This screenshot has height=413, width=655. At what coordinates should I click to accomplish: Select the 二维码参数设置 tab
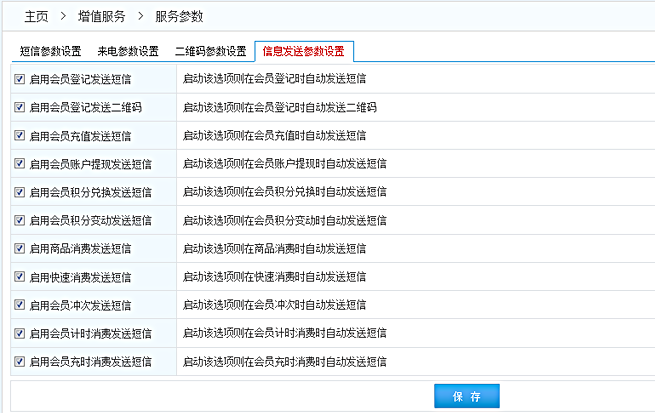point(210,51)
